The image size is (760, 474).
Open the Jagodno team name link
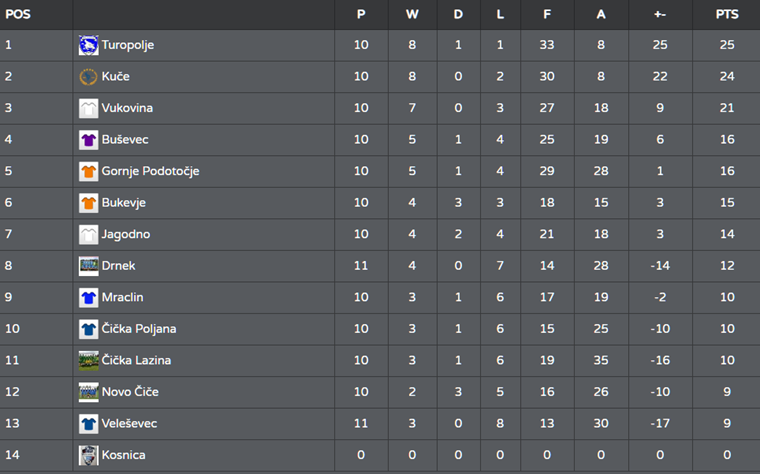(x=126, y=234)
